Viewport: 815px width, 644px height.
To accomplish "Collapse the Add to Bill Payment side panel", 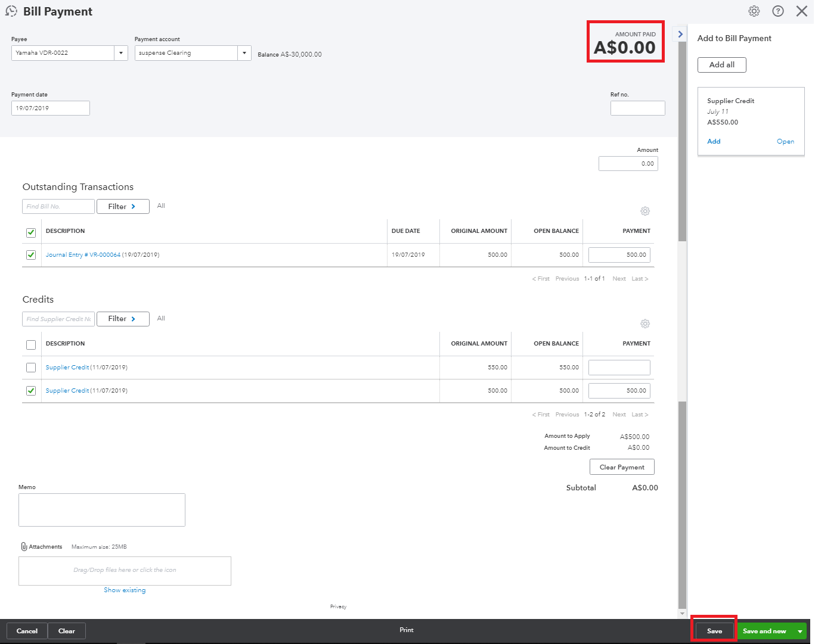I will point(680,34).
